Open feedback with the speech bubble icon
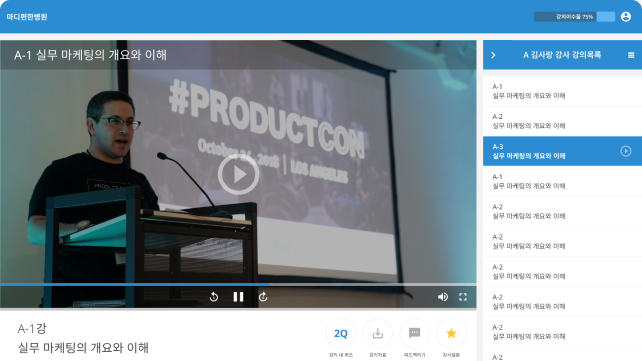 coord(414,334)
